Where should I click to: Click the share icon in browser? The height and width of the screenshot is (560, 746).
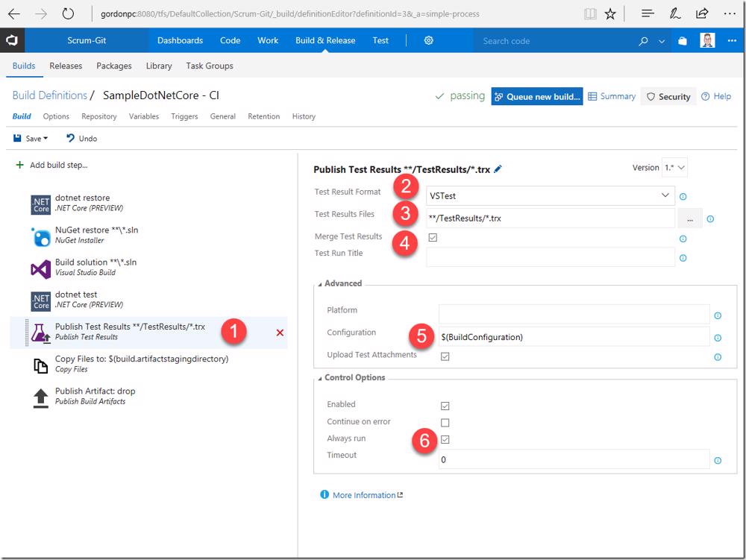(x=702, y=13)
